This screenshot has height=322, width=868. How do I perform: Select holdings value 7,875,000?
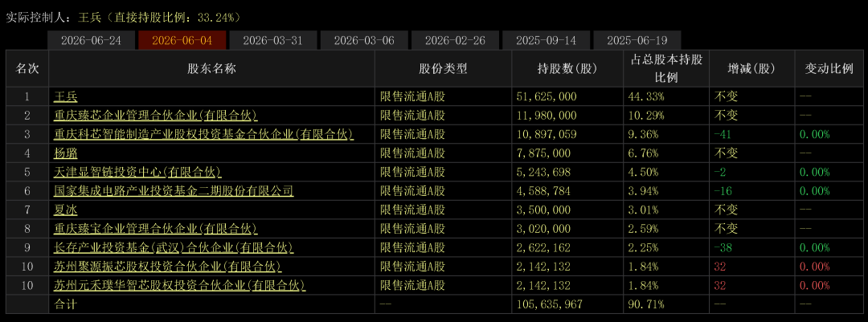(x=543, y=153)
